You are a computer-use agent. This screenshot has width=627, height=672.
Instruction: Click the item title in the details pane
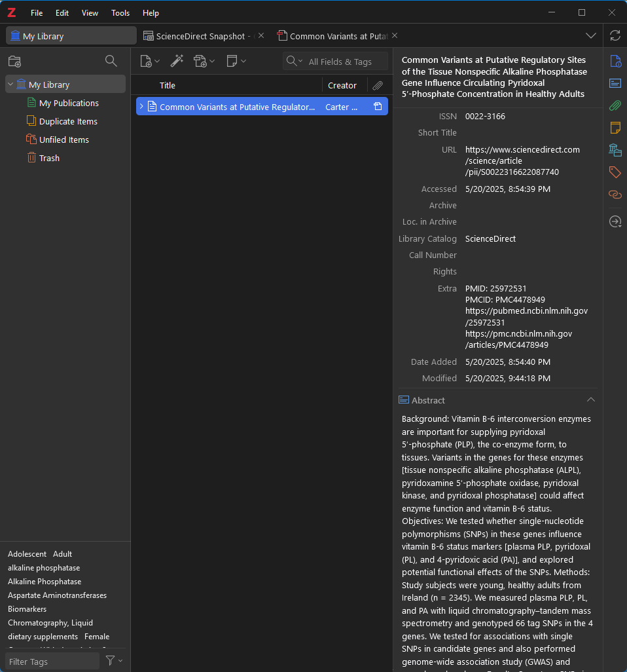pos(493,77)
